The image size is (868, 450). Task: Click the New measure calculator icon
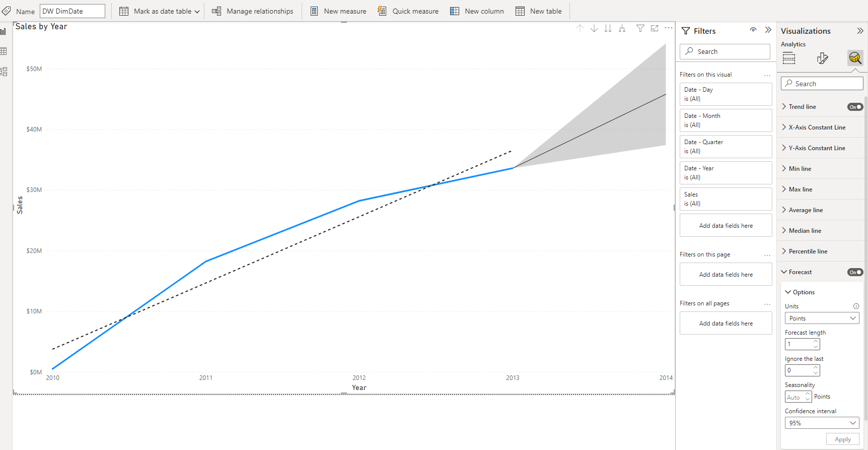(314, 11)
